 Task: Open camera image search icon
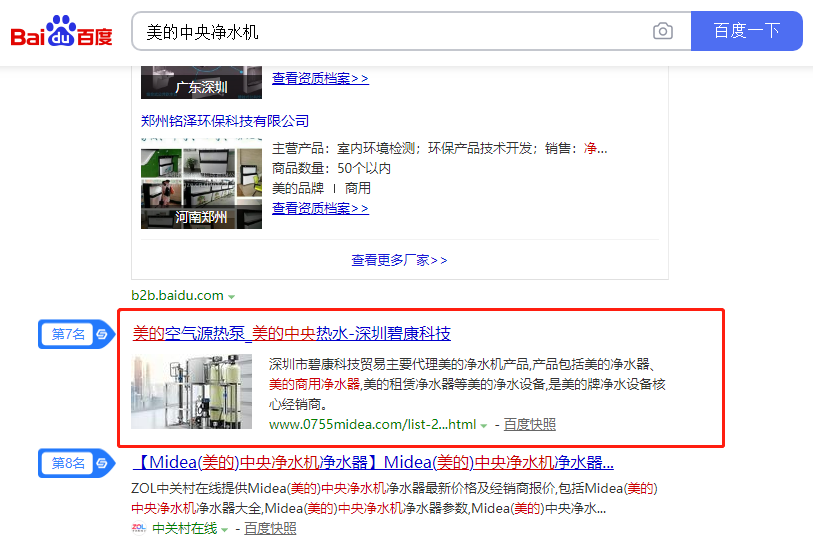point(663,31)
